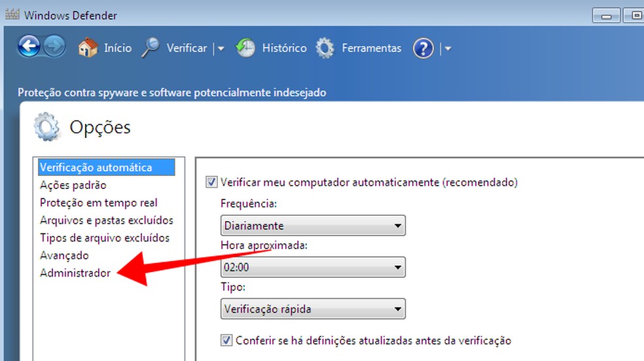Click the gear Ferramentas icon
The height and width of the screenshot is (361, 644).
point(325,48)
